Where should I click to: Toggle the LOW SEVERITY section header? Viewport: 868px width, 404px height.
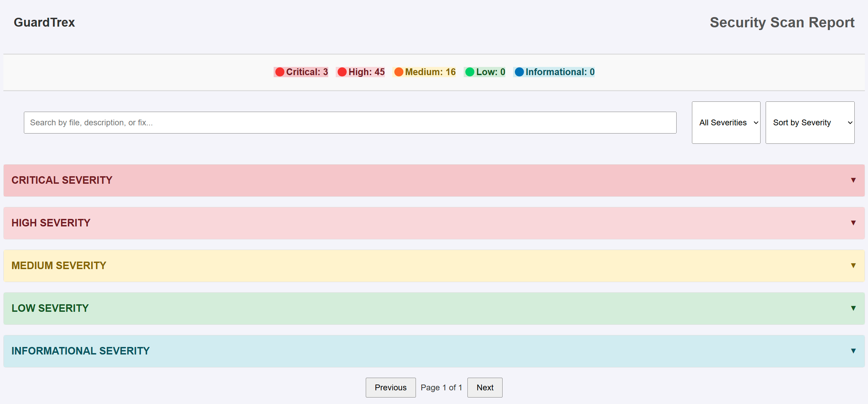pos(50,308)
